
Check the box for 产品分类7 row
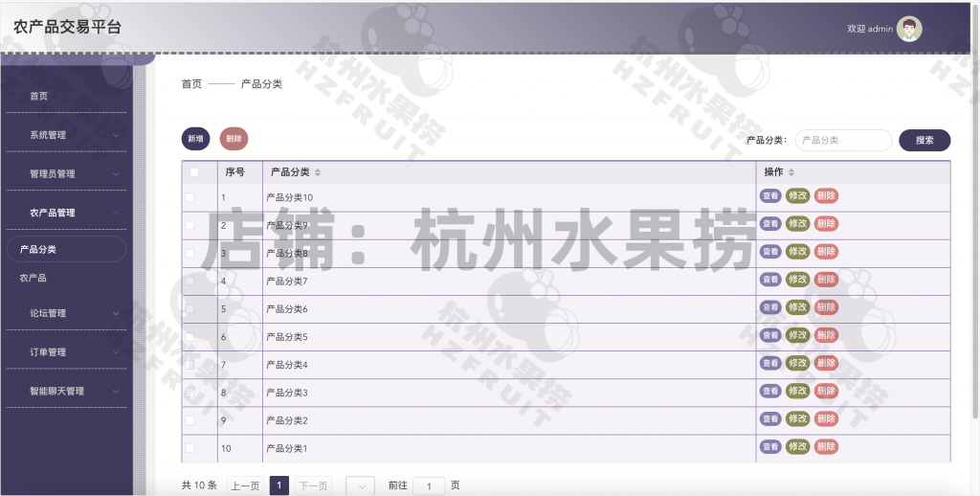pyautogui.click(x=190, y=281)
